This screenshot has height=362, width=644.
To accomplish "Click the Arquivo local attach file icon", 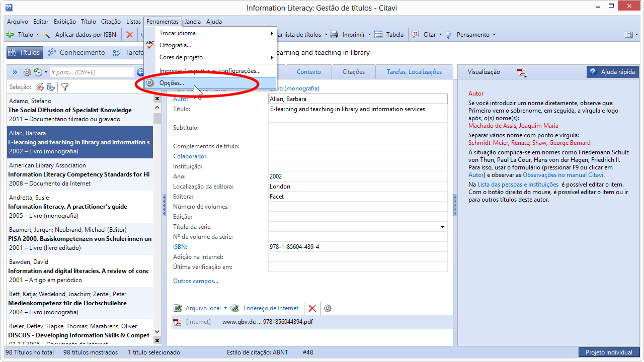I will pos(178,308).
